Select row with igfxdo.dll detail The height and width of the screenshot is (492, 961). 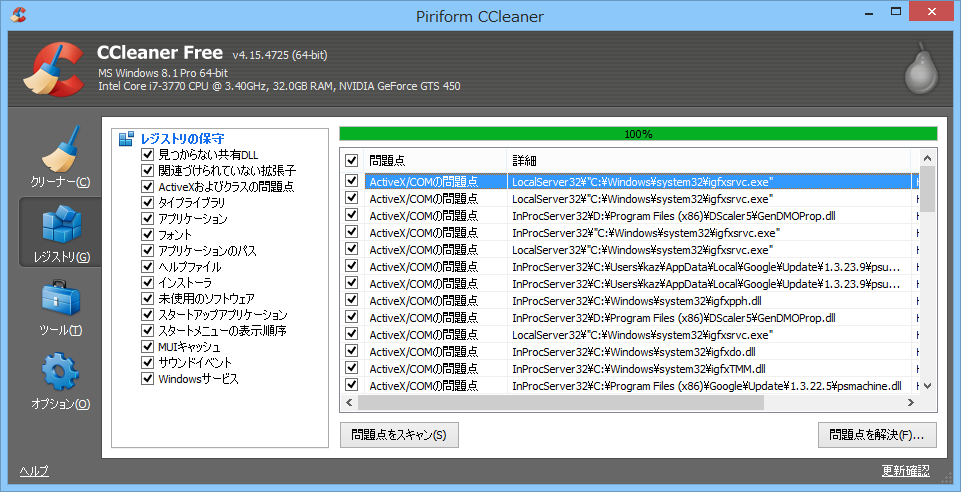click(631, 352)
